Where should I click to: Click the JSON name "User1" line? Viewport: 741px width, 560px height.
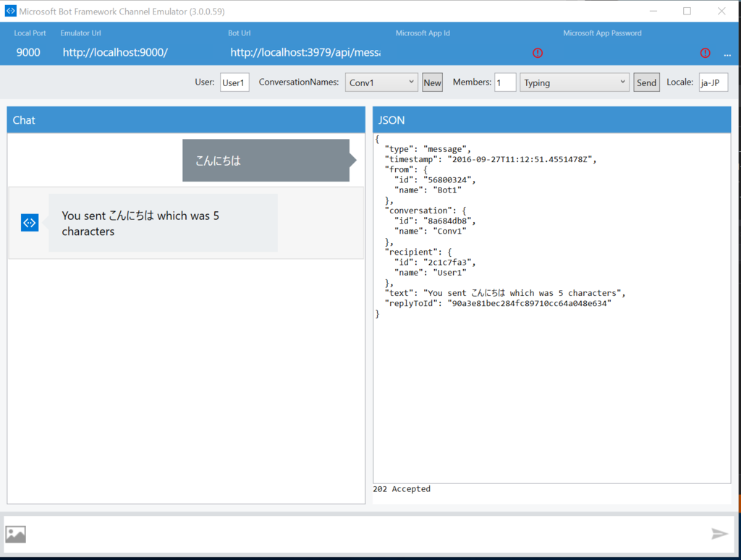point(430,273)
